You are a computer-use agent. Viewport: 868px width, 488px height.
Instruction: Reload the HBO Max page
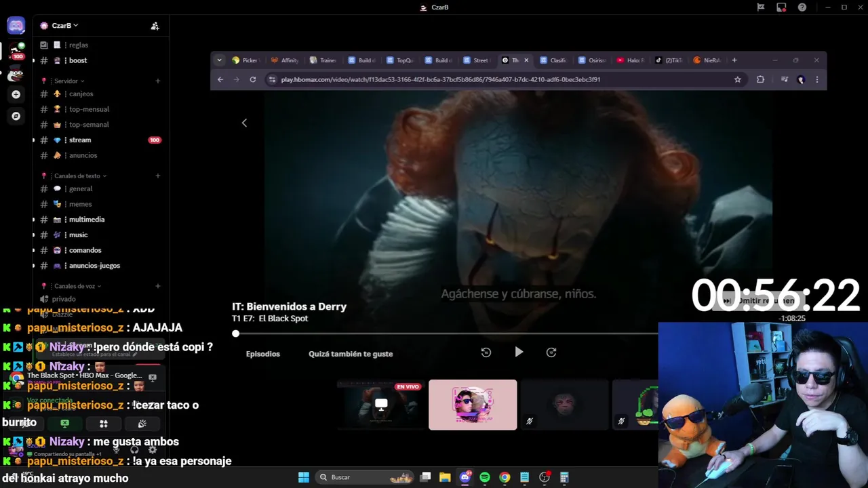coord(253,79)
